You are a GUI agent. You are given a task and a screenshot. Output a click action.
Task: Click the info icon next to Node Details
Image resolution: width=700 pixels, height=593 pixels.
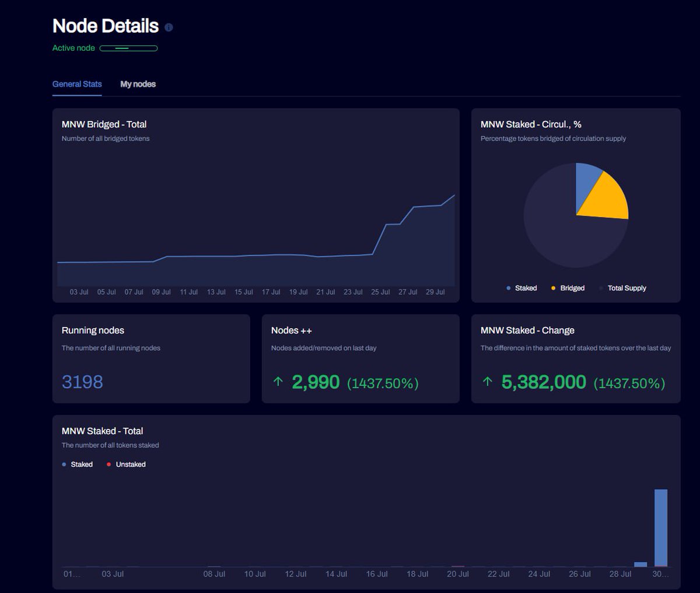pos(169,27)
